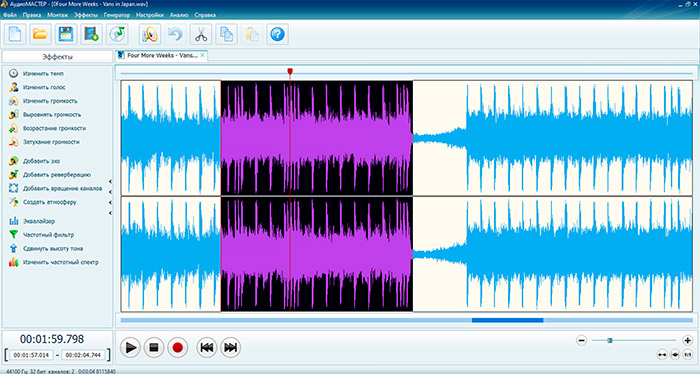Click the red playhead marker on timeline

[290, 71]
